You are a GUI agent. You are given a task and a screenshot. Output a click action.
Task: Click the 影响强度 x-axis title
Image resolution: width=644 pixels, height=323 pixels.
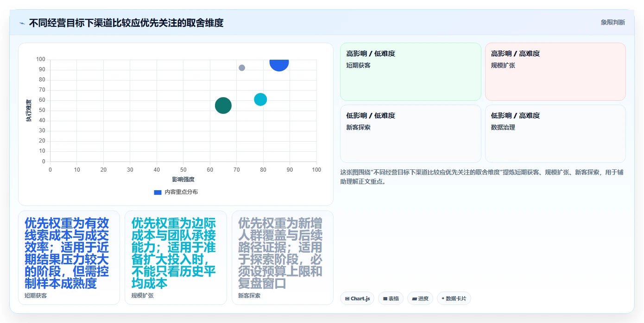[x=183, y=180]
